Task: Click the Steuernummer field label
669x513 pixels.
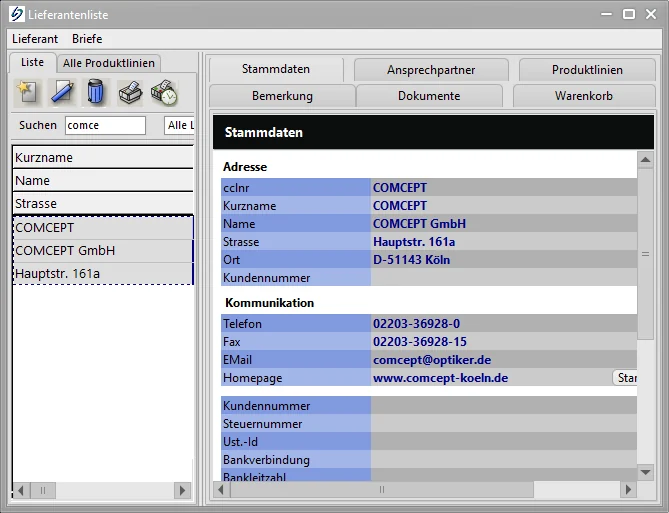Action: coord(262,424)
